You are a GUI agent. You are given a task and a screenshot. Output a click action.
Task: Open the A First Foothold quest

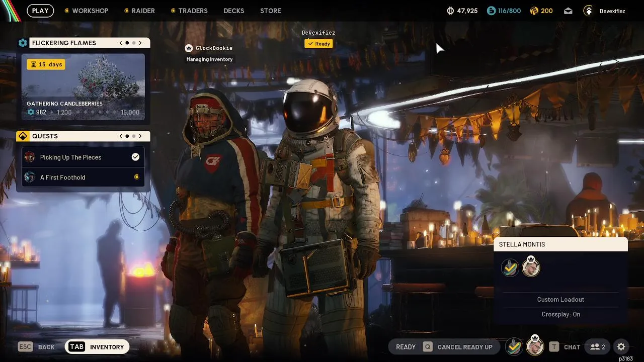[x=83, y=177]
